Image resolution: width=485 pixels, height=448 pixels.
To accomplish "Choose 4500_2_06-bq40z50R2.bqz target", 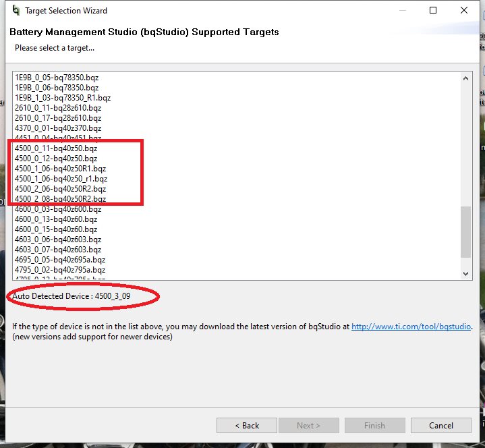I will [x=60, y=189].
